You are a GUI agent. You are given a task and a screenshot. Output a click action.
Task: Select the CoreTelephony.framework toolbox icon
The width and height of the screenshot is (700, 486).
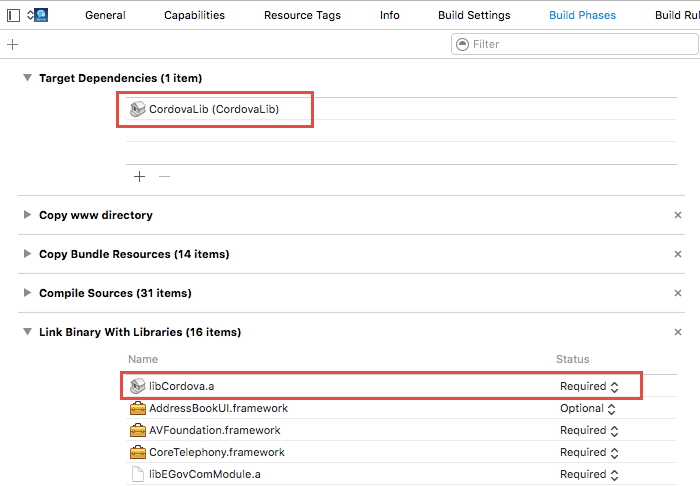(138, 452)
